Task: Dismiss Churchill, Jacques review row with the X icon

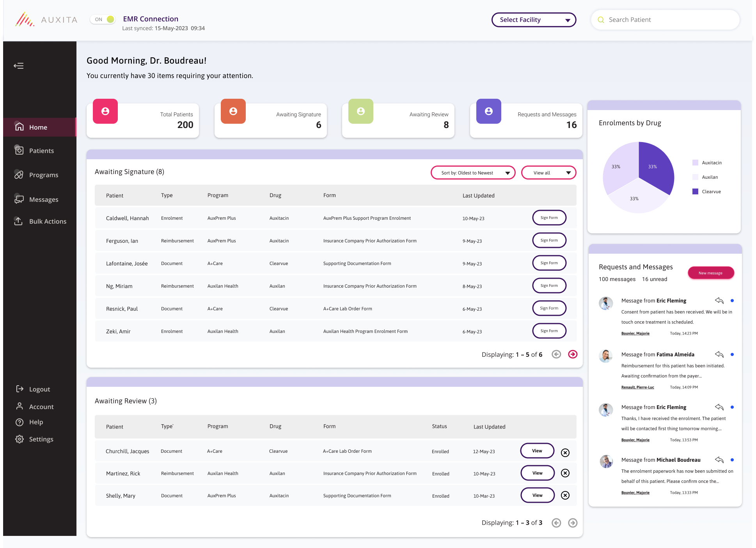Action: [x=565, y=452]
